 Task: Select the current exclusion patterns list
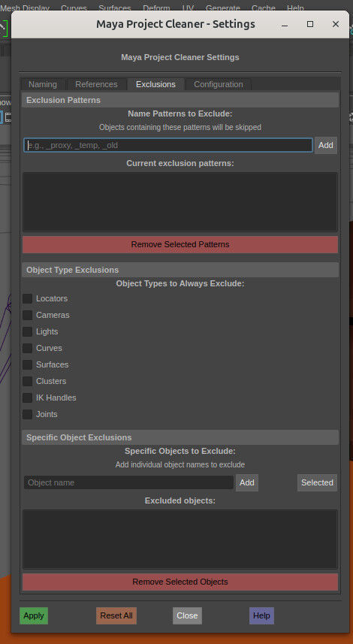(180, 201)
